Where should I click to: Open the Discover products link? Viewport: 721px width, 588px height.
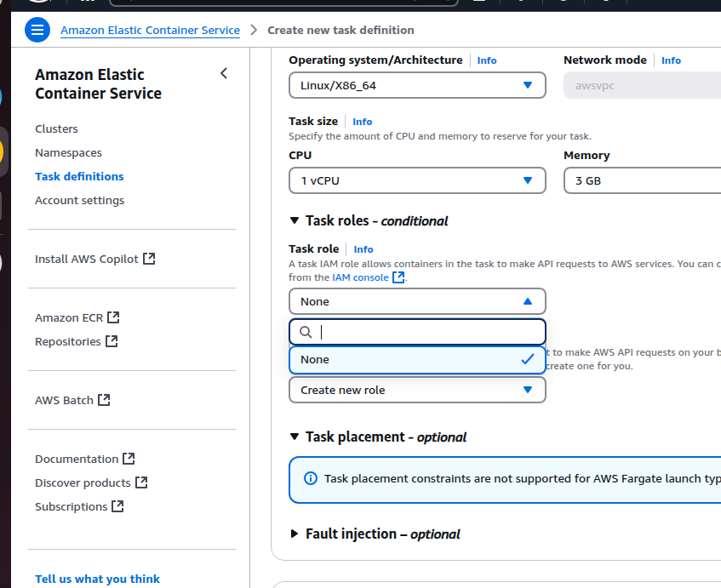coord(83,482)
